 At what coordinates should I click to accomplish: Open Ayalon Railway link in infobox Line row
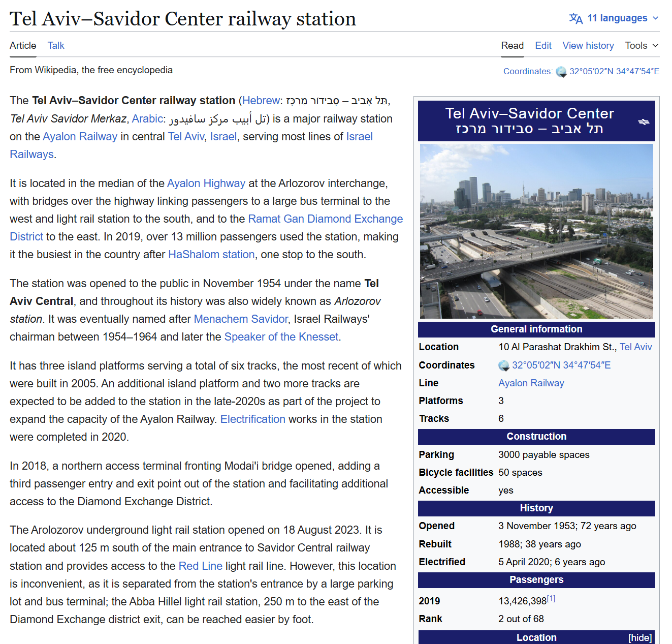pos(531,383)
